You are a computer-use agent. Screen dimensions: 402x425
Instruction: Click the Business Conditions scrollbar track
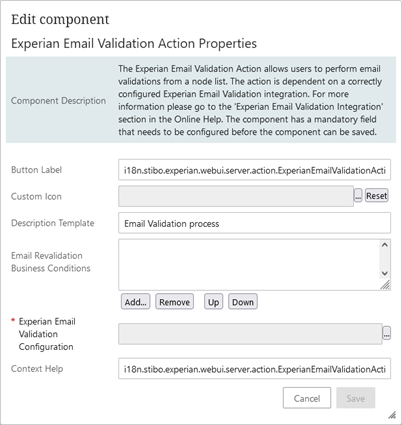(x=385, y=259)
